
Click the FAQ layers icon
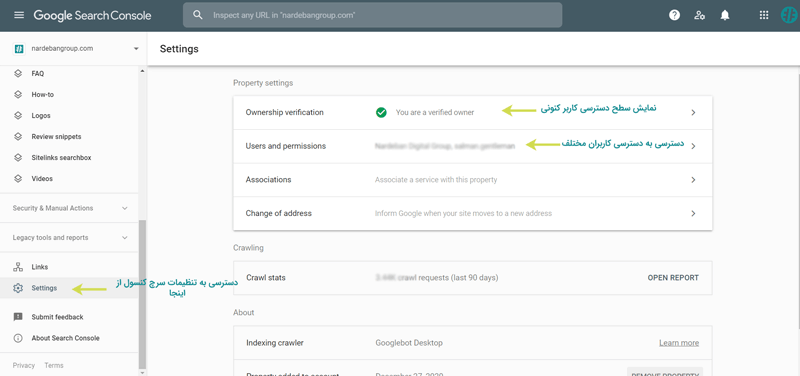pyautogui.click(x=18, y=73)
